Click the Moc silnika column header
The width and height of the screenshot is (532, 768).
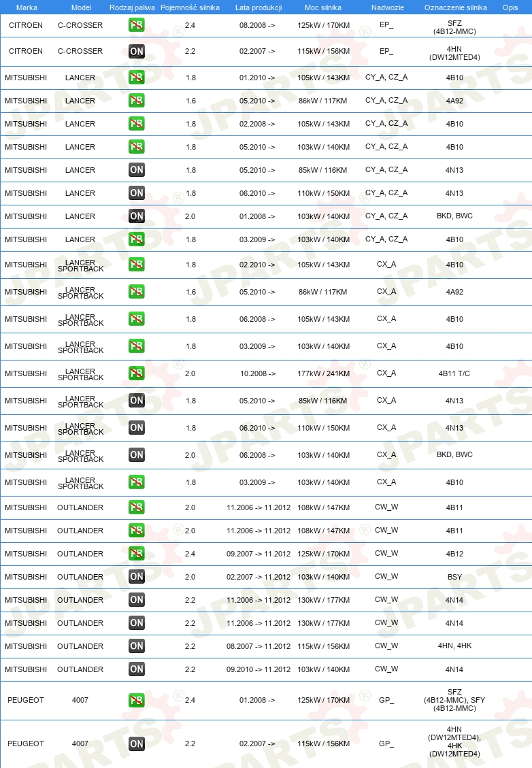[x=323, y=7]
